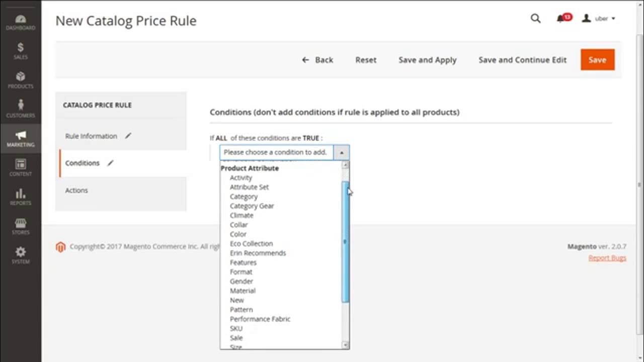Image resolution: width=644 pixels, height=362 pixels.
Task: Click the page scroll-up arrow
Action: click(x=640, y=4)
